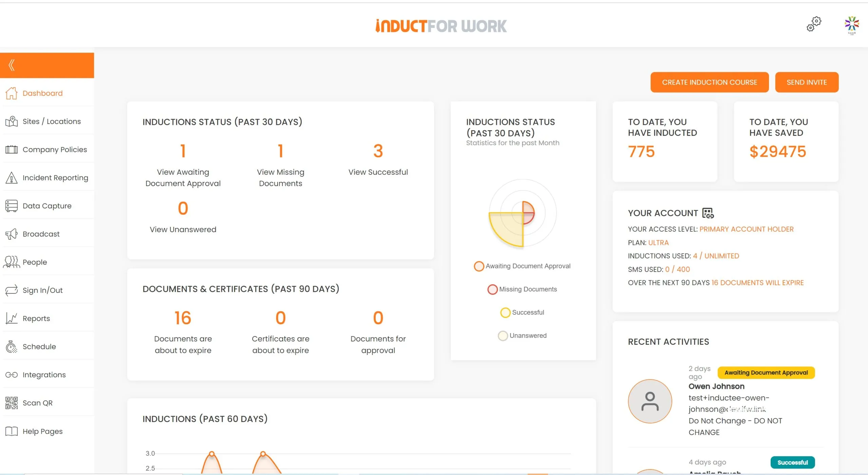
Task: Collapse the sidebar with double-chevron icon
Action: 12,65
